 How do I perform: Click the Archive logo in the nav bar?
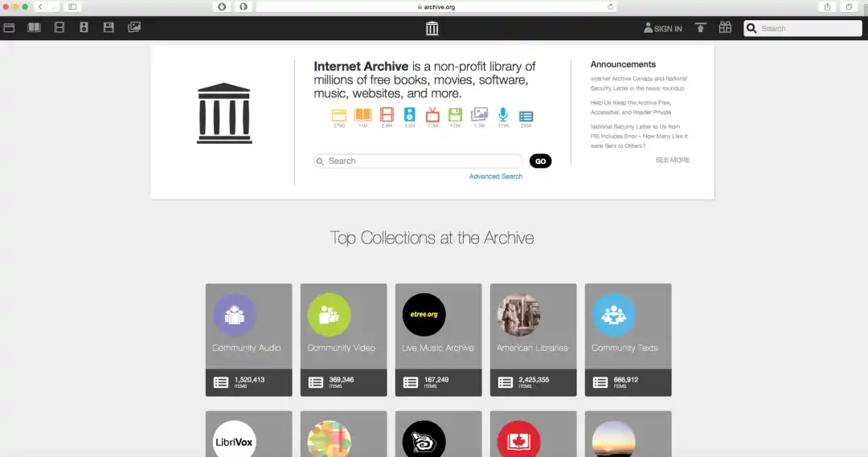pos(432,28)
